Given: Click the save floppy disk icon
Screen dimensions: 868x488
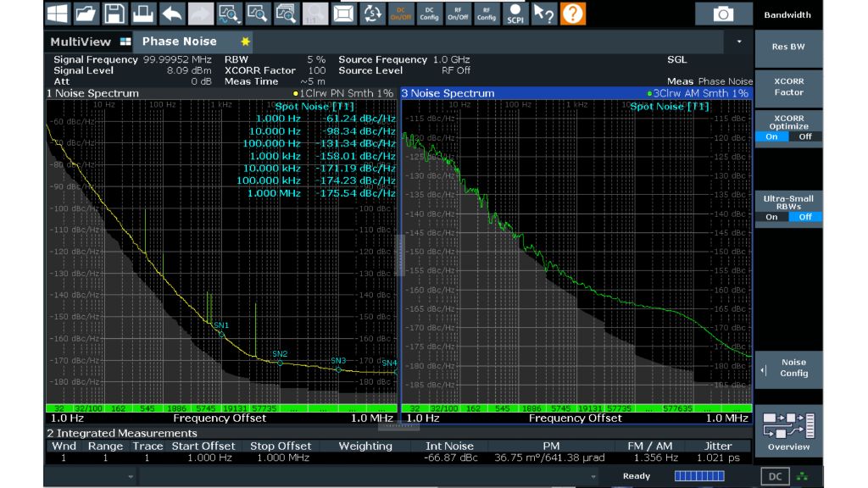Looking at the screenshot, I should pyautogui.click(x=114, y=14).
